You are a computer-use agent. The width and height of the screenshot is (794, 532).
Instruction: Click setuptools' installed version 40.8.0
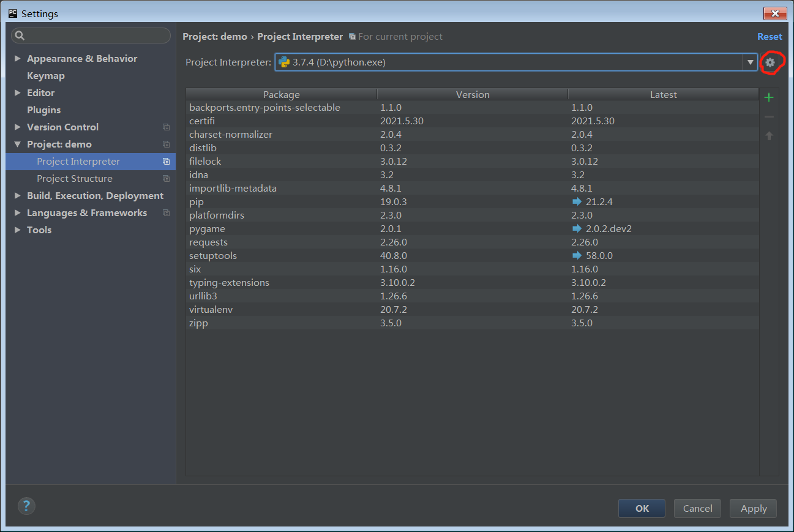pyautogui.click(x=394, y=256)
